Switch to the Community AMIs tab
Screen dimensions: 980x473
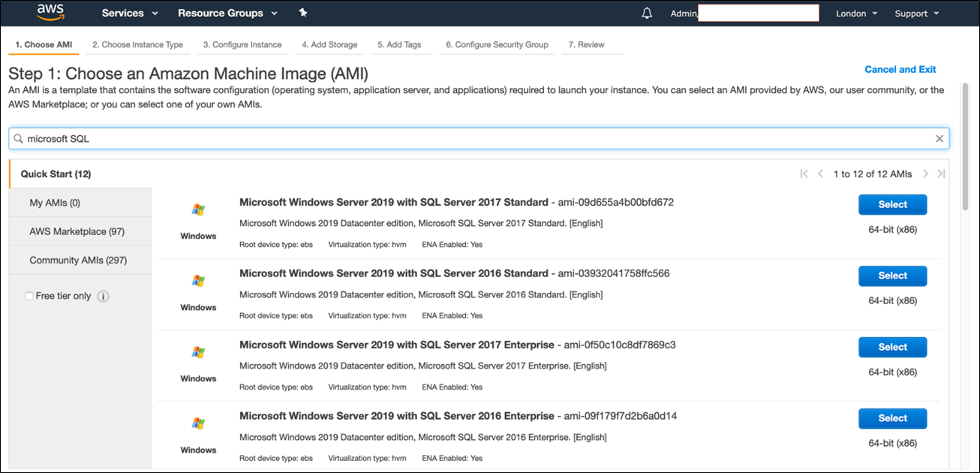(x=79, y=260)
